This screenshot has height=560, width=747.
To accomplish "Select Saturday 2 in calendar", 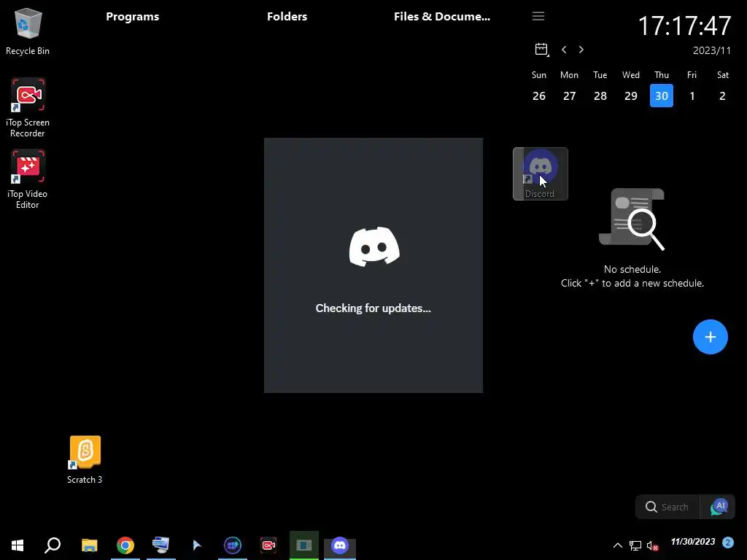I will [723, 96].
